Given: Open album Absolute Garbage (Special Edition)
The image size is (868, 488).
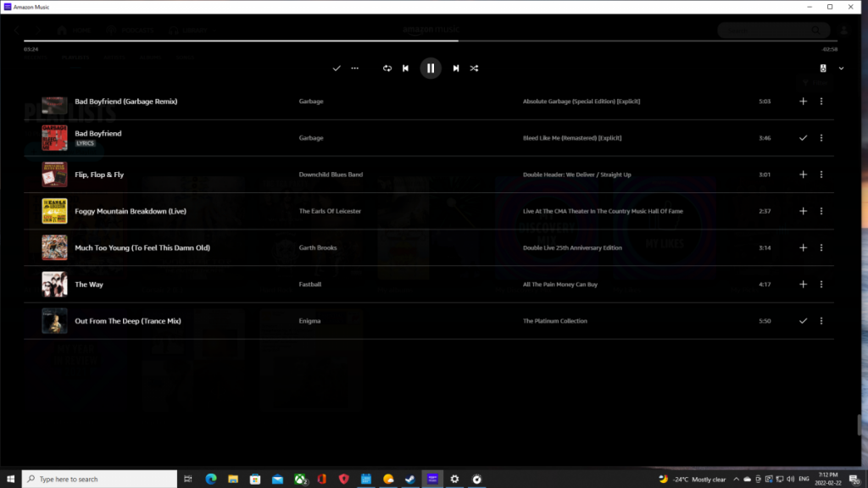Looking at the screenshot, I should point(581,102).
